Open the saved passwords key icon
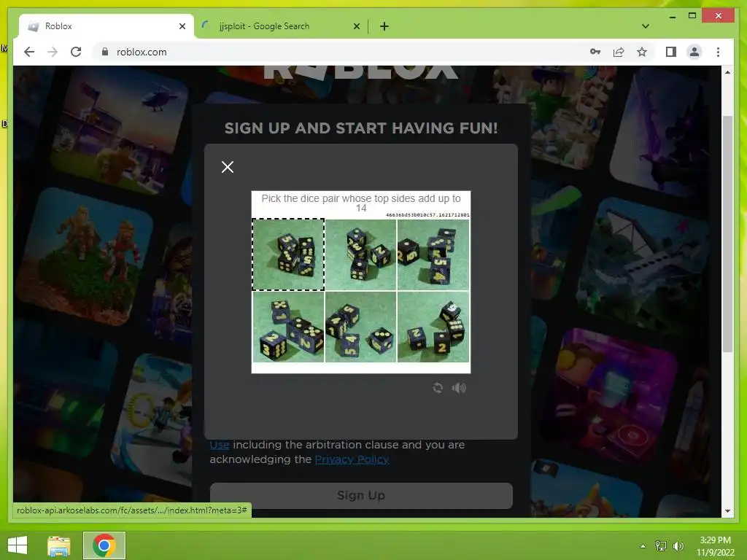 point(595,52)
